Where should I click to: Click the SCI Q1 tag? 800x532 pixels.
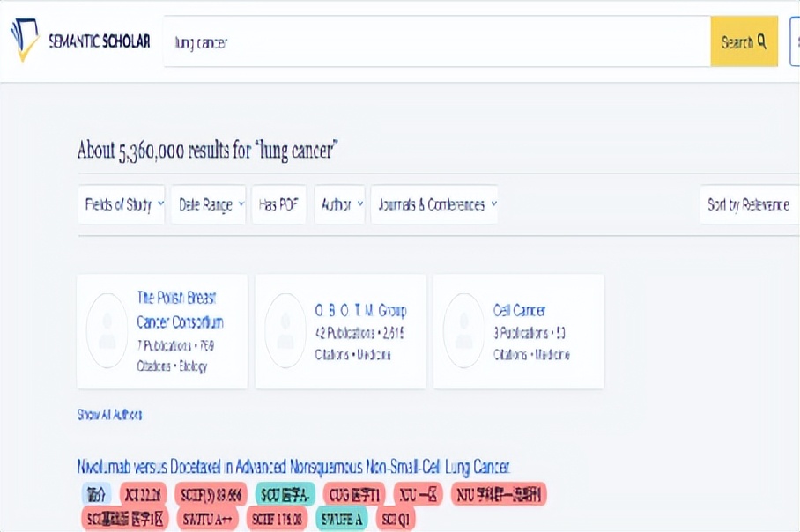click(396, 519)
